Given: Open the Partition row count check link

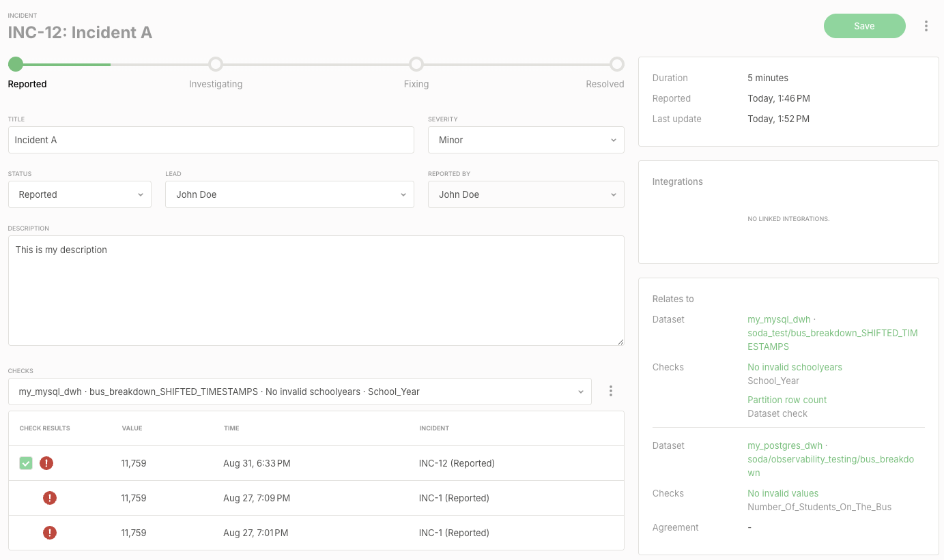Looking at the screenshot, I should click(x=787, y=400).
